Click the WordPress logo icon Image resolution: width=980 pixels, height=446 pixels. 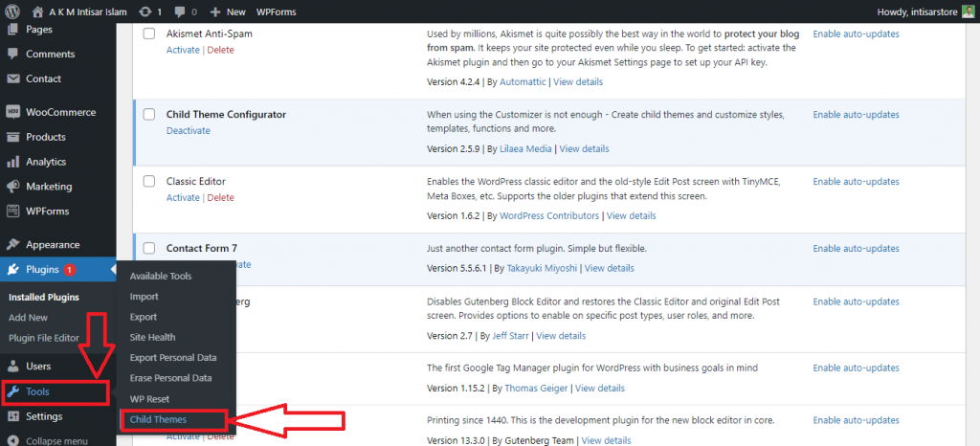pos(12,11)
